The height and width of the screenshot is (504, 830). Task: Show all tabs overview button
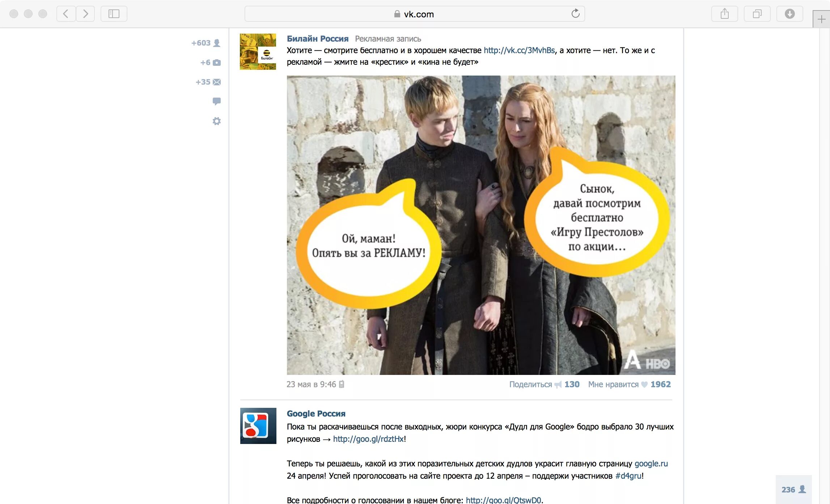pos(757,14)
